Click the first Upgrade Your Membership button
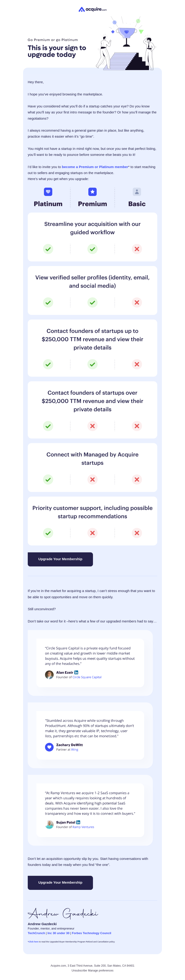The image size is (185, 980). tap(60, 559)
